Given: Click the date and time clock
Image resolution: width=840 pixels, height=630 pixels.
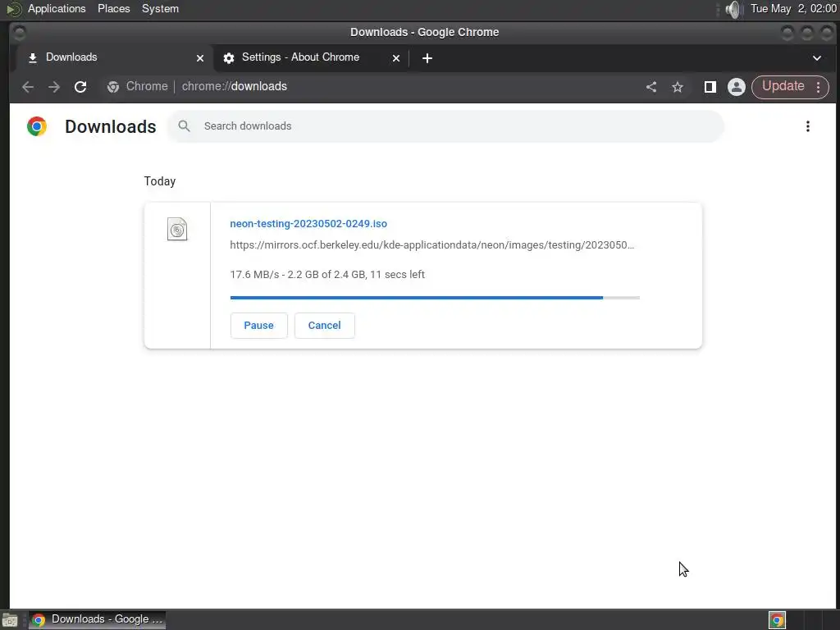Looking at the screenshot, I should tap(793, 8).
